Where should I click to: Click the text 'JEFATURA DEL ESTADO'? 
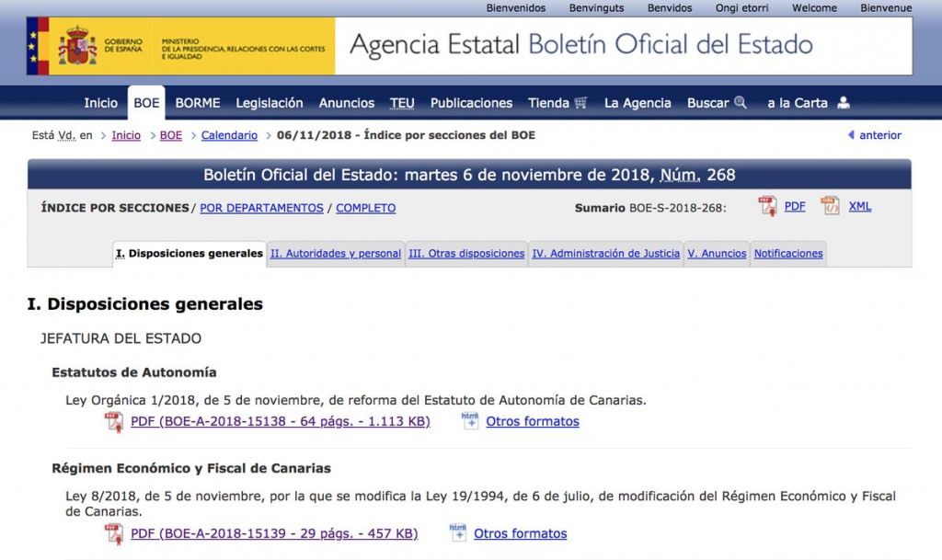[x=121, y=338]
